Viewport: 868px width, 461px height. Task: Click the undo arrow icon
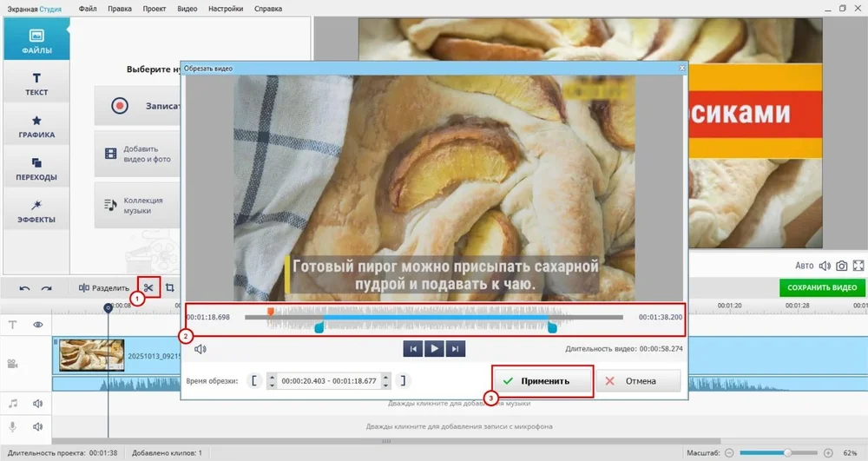[24, 288]
